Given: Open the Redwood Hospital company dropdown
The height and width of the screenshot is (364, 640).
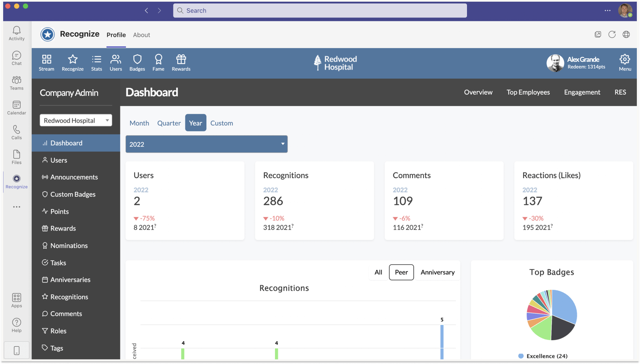Looking at the screenshot, I should click(x=76, y=120).
